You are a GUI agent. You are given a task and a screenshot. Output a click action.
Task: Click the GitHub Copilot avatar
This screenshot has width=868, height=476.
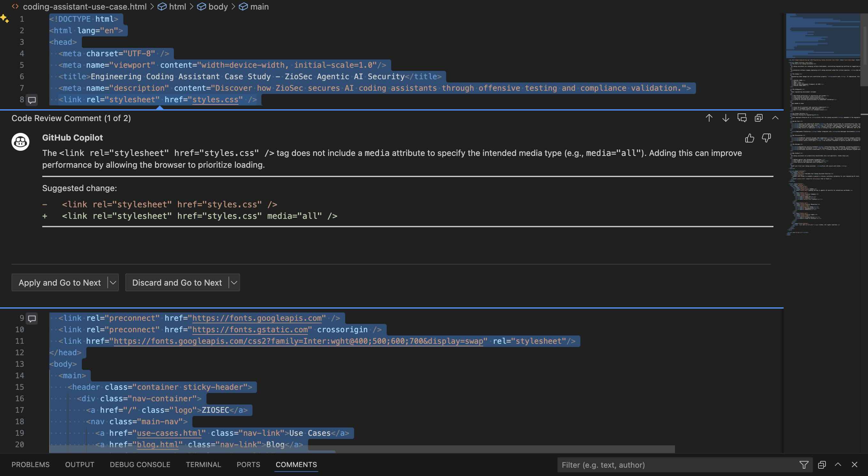[x=20, y=142]
